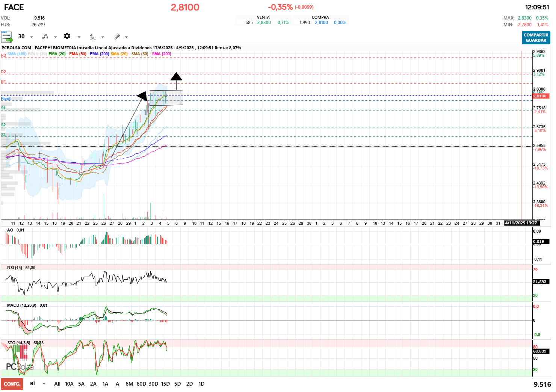Image resolution: width=556 pixels, height=392 pixels.
Task: Expand the 30 interval dropdown arrow
Action: (32, 37)
